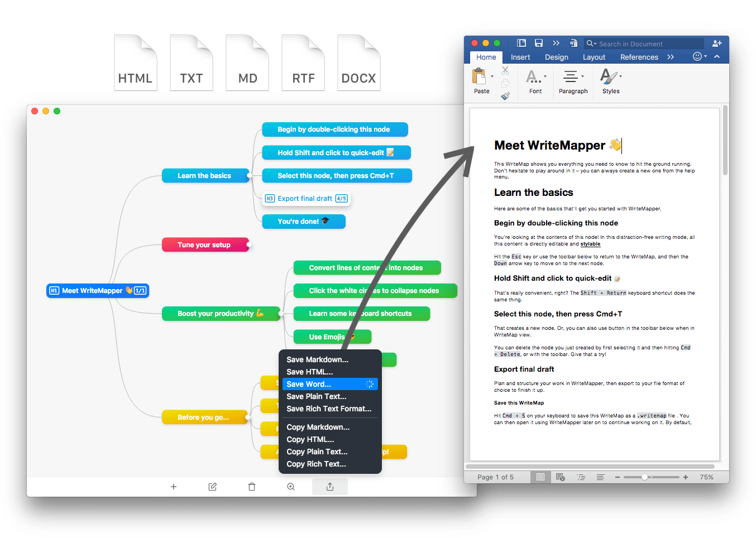
Task: Click the DOCX file type icon
Action: tap(359, 63)
